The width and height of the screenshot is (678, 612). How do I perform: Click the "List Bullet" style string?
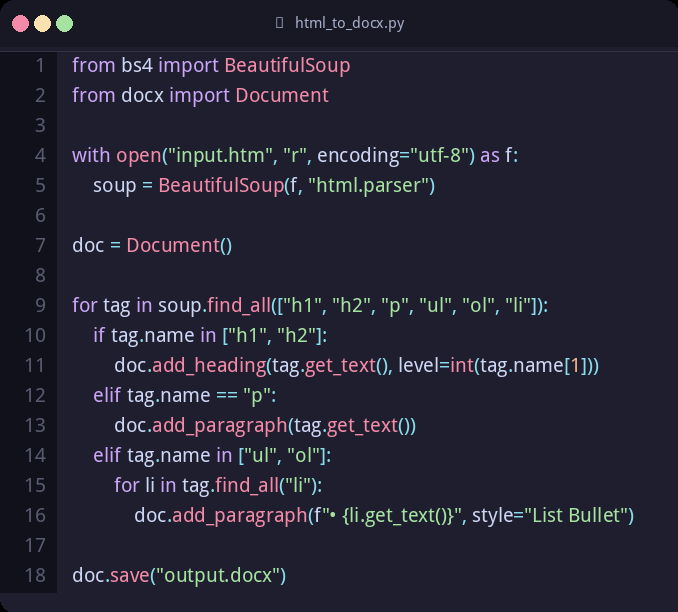tap(576, 516)
